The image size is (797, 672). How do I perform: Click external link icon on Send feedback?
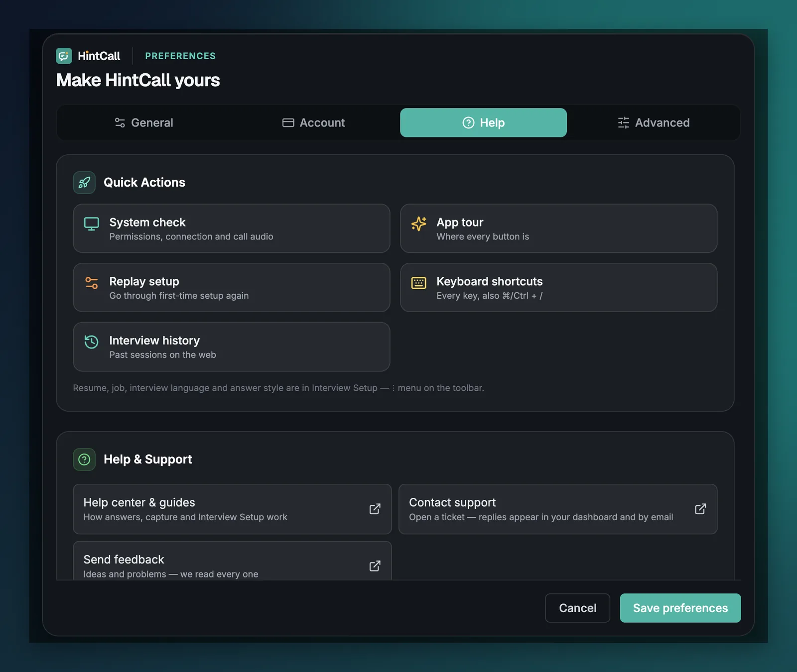tap(375, 566)
